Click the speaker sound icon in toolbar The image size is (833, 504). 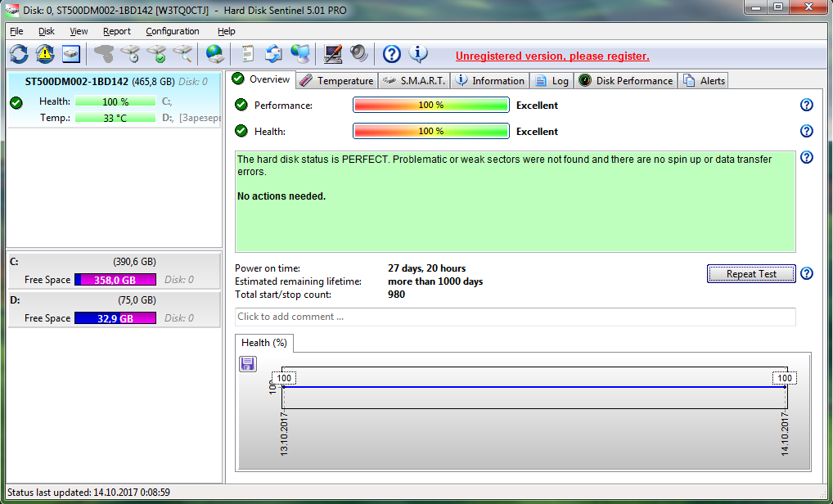[x=358, y=55]
